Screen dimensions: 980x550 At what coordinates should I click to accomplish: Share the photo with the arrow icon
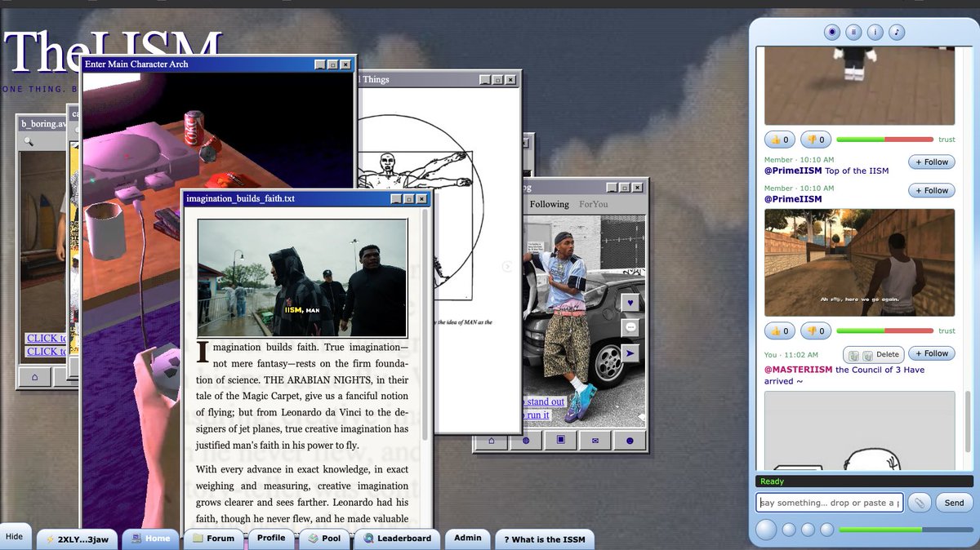tap(630, 353)
